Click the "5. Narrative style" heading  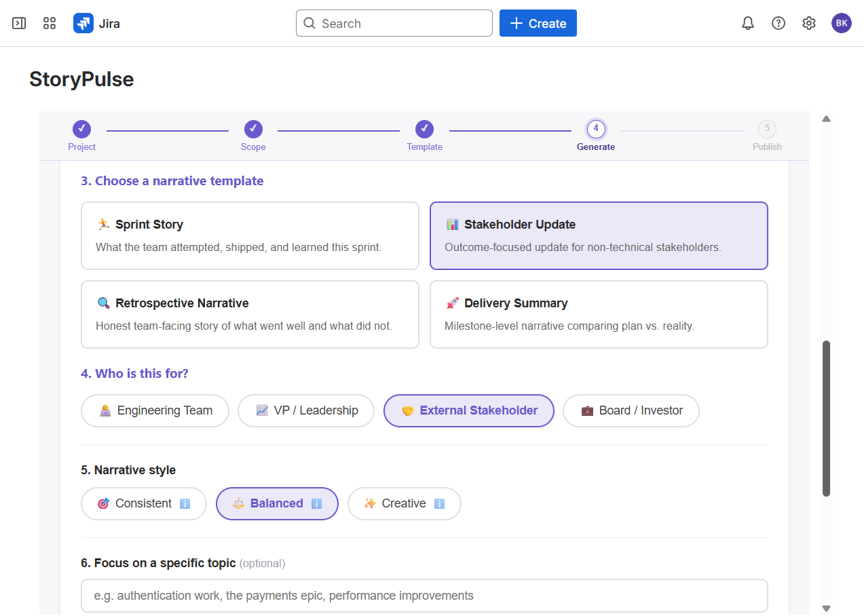(128, 470)
